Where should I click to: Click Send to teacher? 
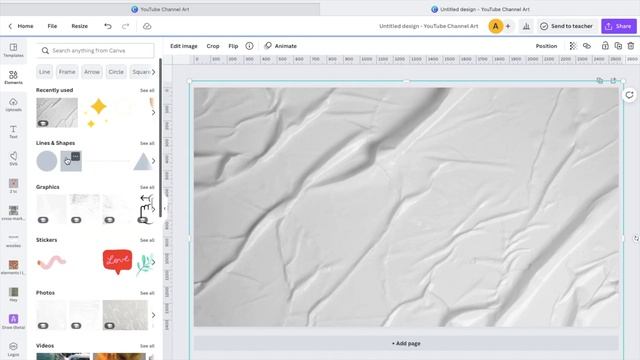pyautogui.click(x=567, y=26)
